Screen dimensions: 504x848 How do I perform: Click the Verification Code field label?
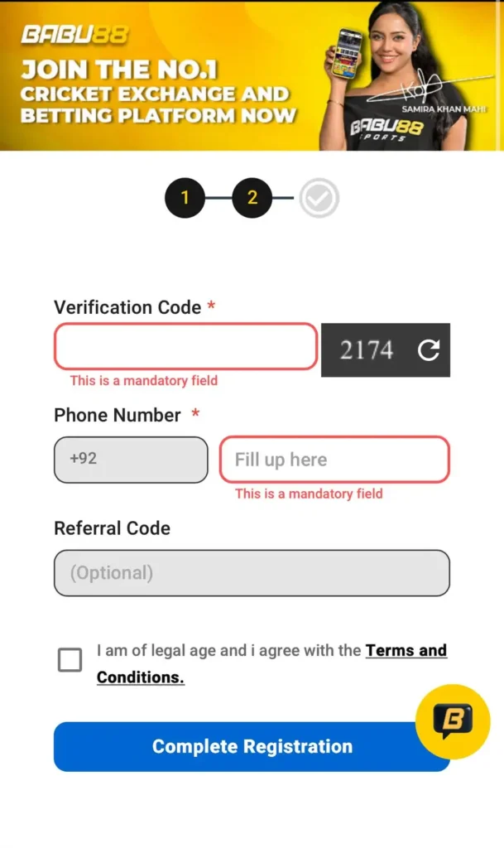pos(127,307)
